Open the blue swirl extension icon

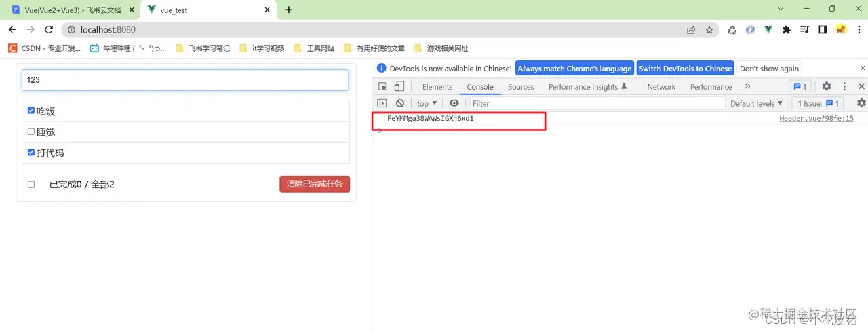click(750, 30)
